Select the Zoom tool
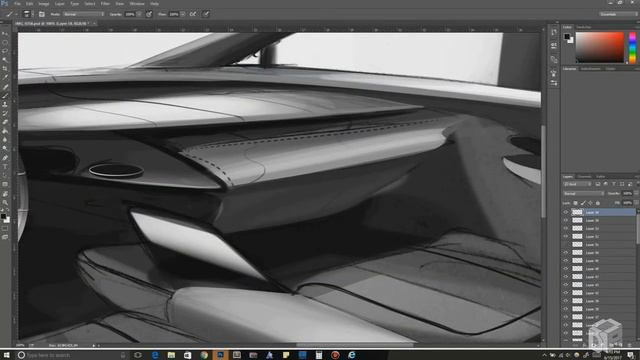640x360 pixels. click(5, 202)
